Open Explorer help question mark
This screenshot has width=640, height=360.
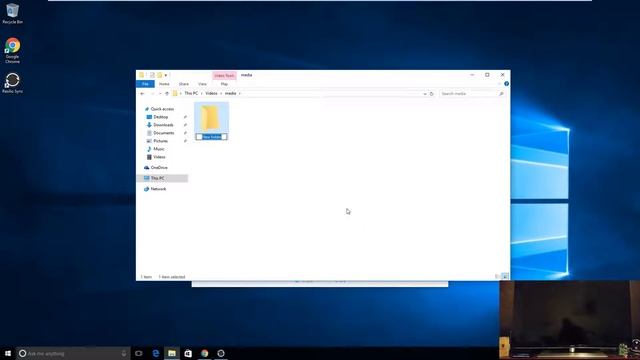point(506,84)
